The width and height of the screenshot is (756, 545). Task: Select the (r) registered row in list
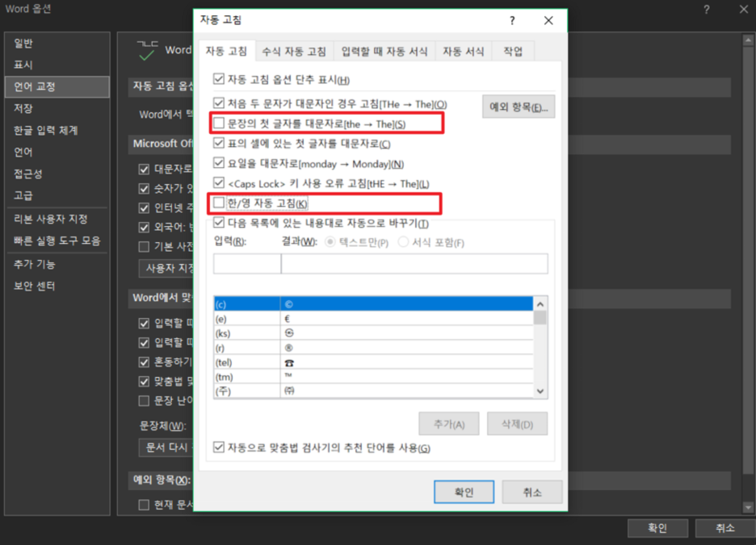[x=373, y=347]
